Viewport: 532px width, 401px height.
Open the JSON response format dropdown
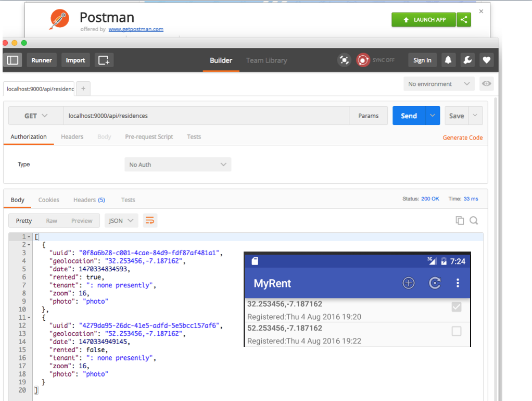coord(121,220)
